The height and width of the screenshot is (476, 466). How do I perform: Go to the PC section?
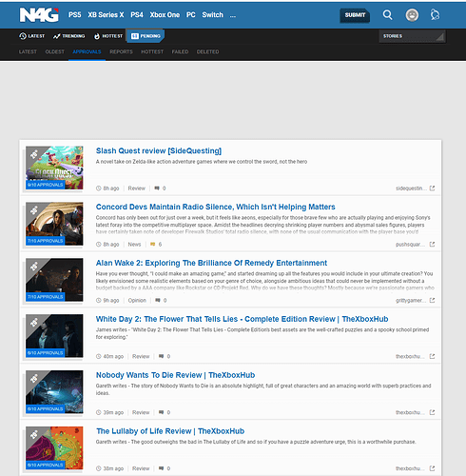point(191,15)
